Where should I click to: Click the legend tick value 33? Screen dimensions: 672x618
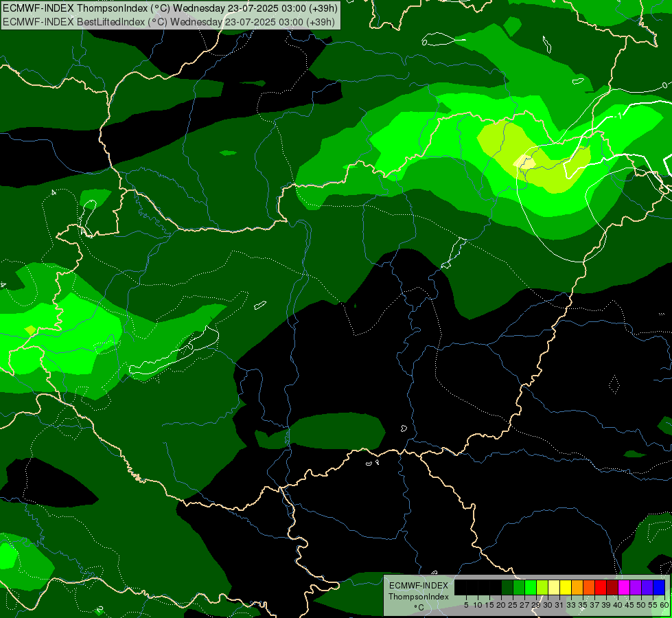pos(572,605)
